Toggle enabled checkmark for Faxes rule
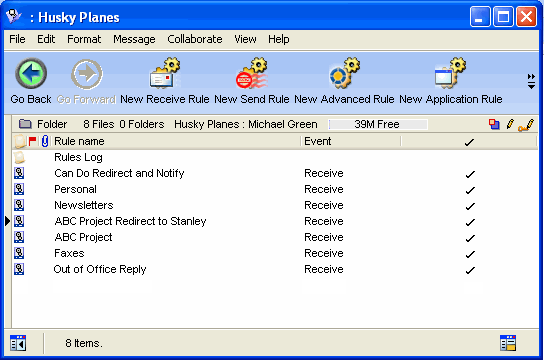 470,254
